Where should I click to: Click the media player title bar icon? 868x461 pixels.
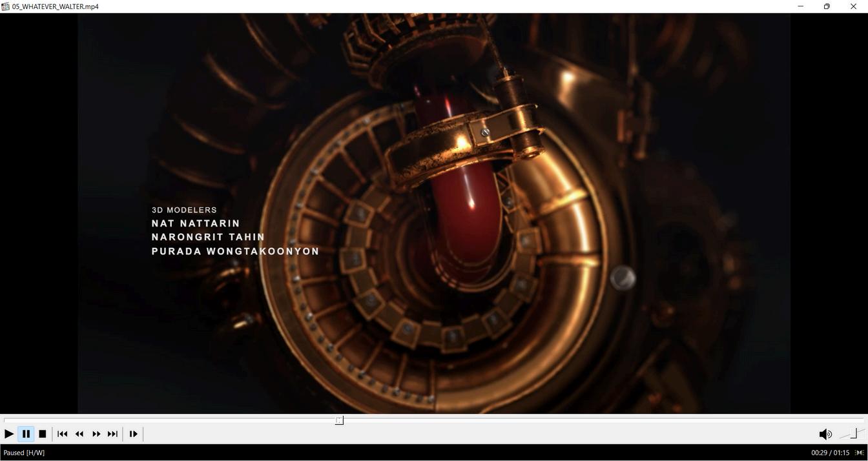click(x=6, y=6)
